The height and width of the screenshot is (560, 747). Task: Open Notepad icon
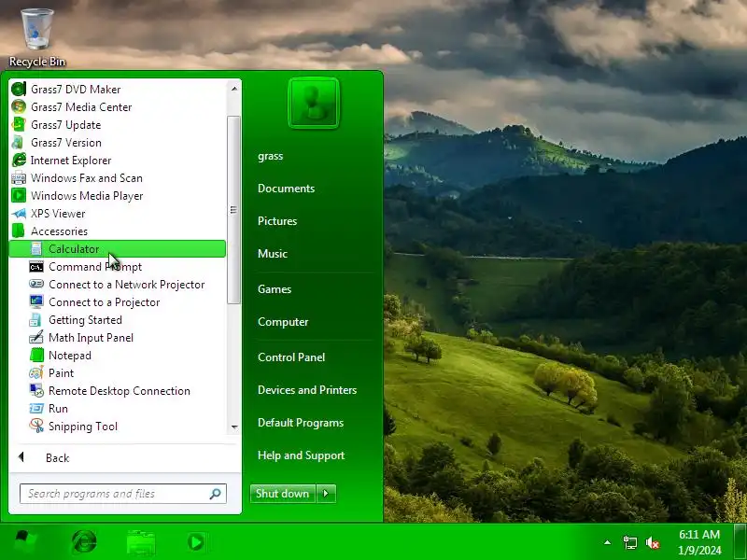(36, 356)
